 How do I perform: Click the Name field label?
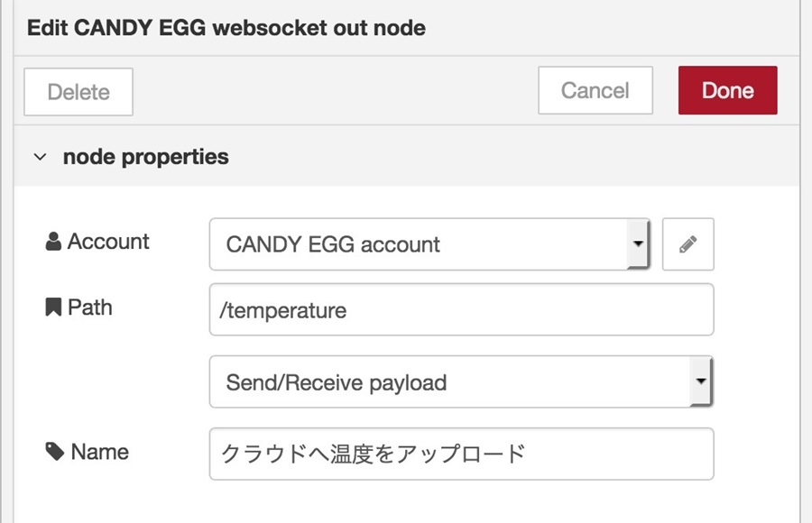[99, 452]
